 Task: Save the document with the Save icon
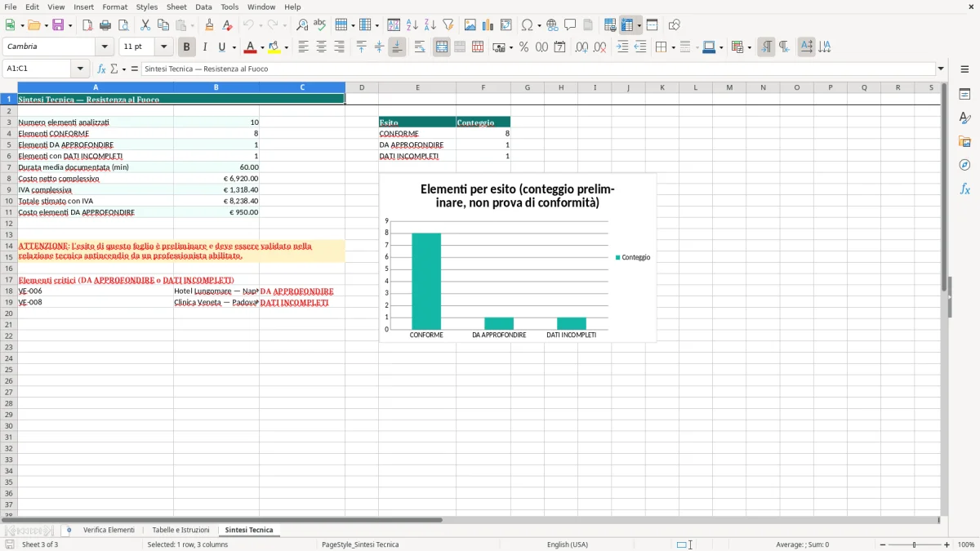click(58, 25)
